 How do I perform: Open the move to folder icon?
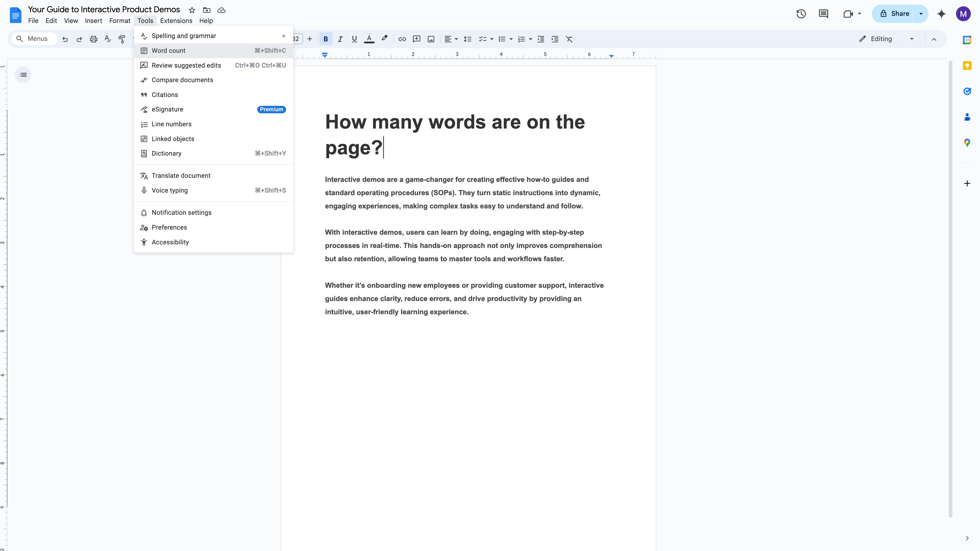(206, 10)
